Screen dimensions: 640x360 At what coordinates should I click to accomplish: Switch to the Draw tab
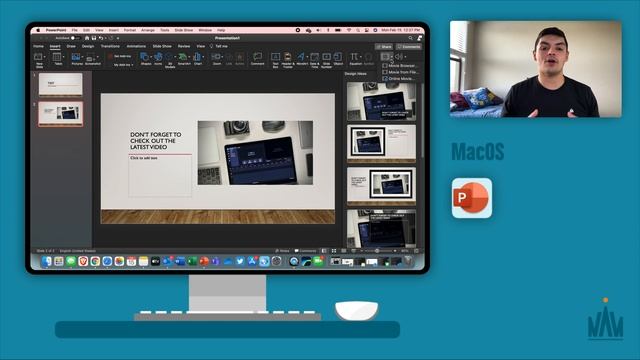(x=71, y=47)
